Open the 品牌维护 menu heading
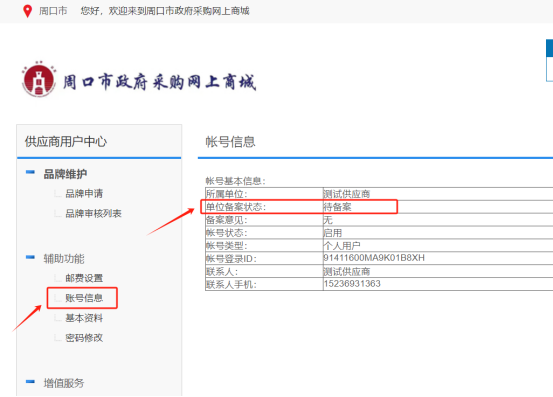 pos(65,174)
